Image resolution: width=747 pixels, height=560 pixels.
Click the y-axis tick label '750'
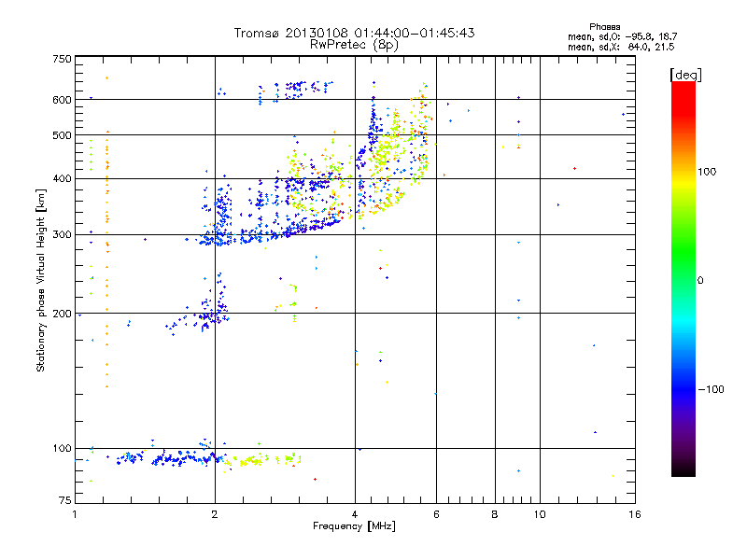click(62, 59)
